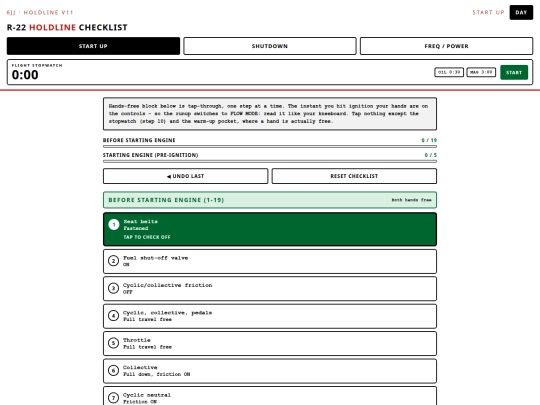Click the step 7 Cyclic neutral circle
The image size is (540, 405).
click(113, 398)
